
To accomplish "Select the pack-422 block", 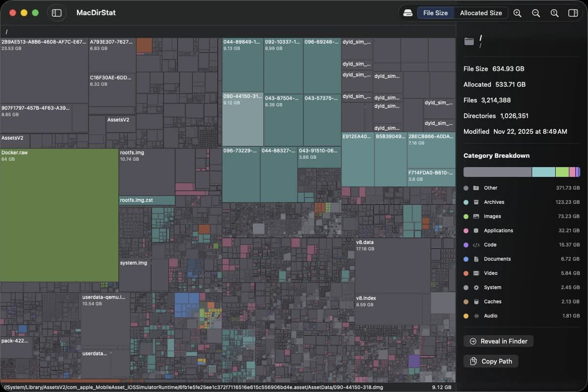I will pyautogui.click(x=16, y=347).
